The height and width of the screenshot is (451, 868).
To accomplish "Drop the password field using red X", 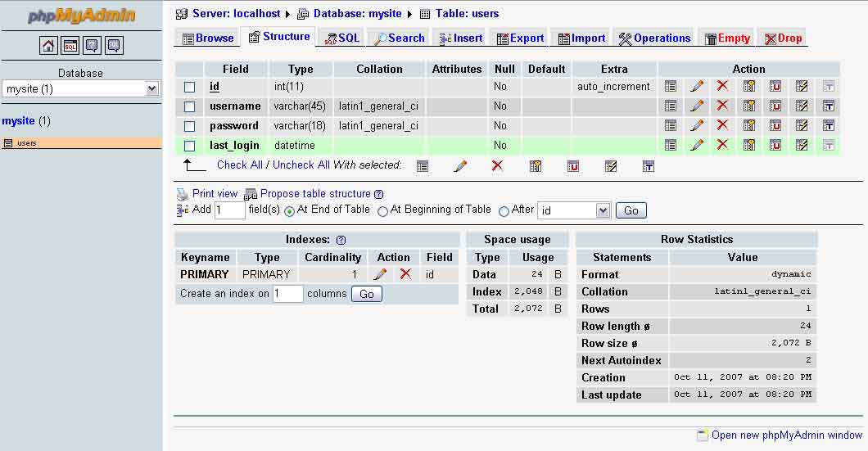I will tap(722, 125).
